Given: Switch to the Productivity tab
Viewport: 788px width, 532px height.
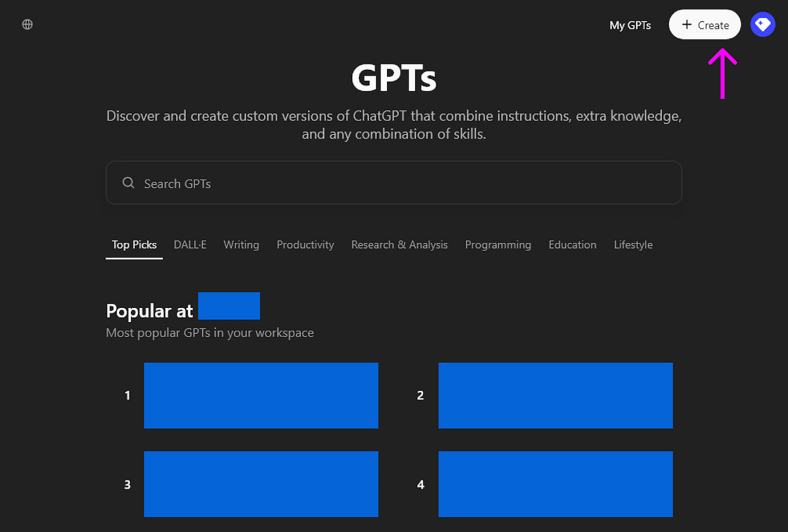Looking at the screenshot, I should point(305,245).
